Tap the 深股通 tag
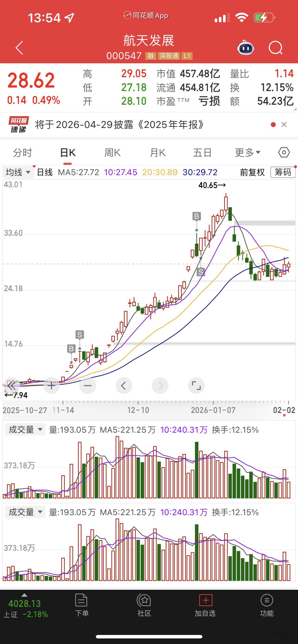This screenshot has width=298, height=644. (169, 56)
